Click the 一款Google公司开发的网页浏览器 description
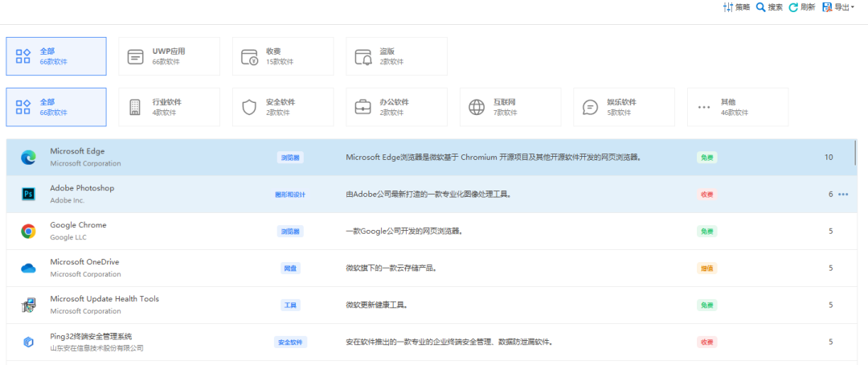Image resolution: width=868 pixels, height=365 pixels. click(x=404, y=231)
